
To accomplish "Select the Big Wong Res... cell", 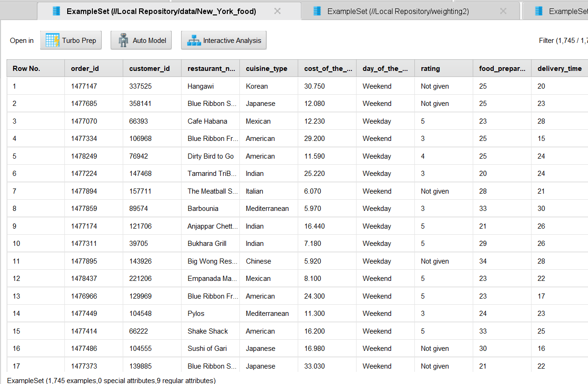I will pyautogui.click(x=210, y=261).
